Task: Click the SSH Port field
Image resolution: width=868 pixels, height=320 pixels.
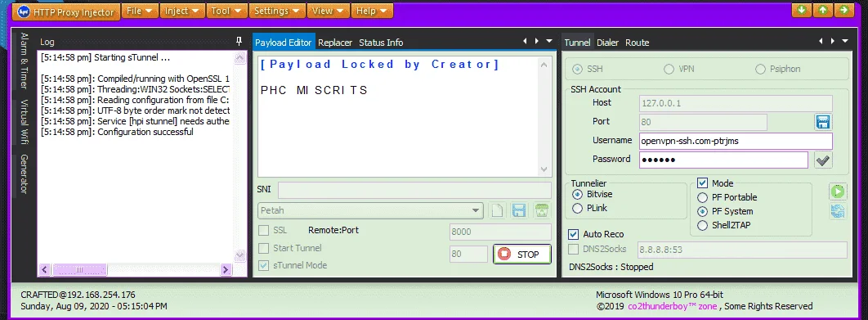Action: (703, 122)
